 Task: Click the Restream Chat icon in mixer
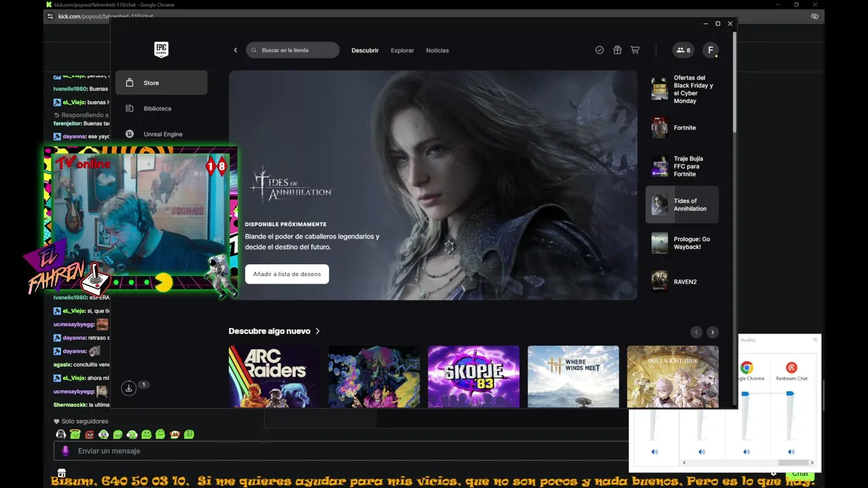[791, 367]
